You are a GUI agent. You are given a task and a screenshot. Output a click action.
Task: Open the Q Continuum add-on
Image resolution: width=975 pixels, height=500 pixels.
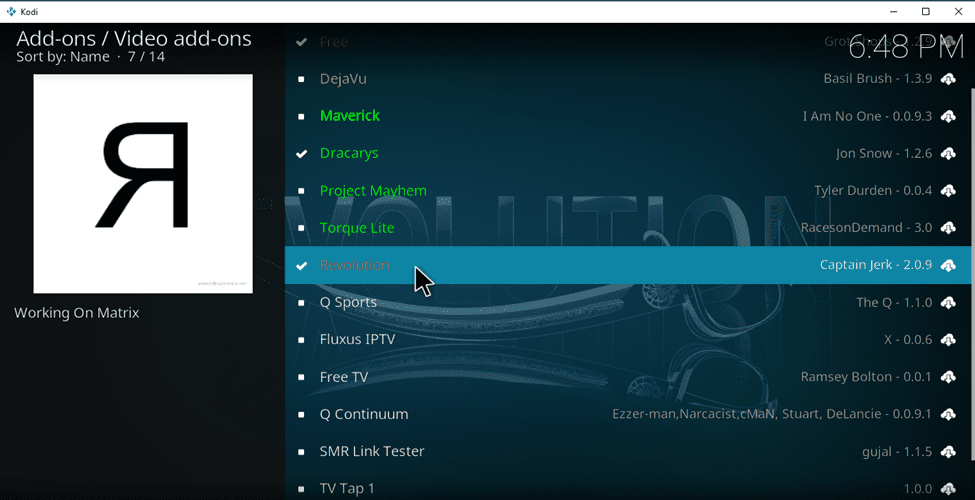[x=627, y=415]
